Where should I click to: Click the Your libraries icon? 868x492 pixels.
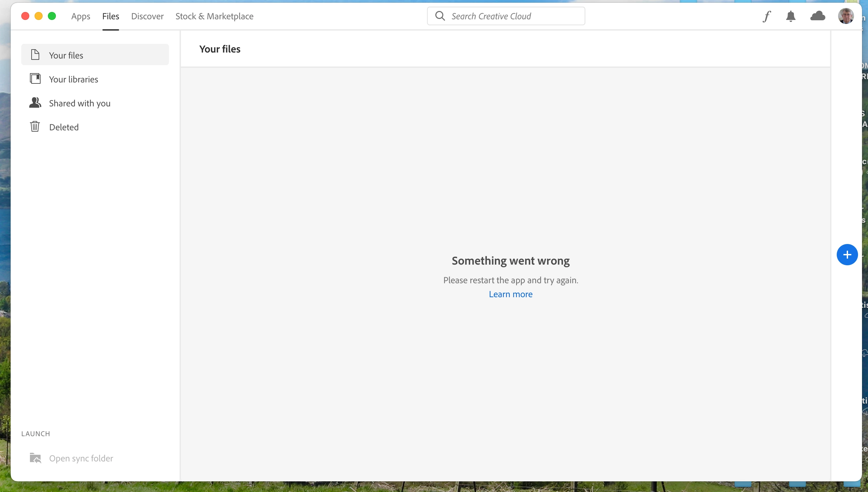35,79
